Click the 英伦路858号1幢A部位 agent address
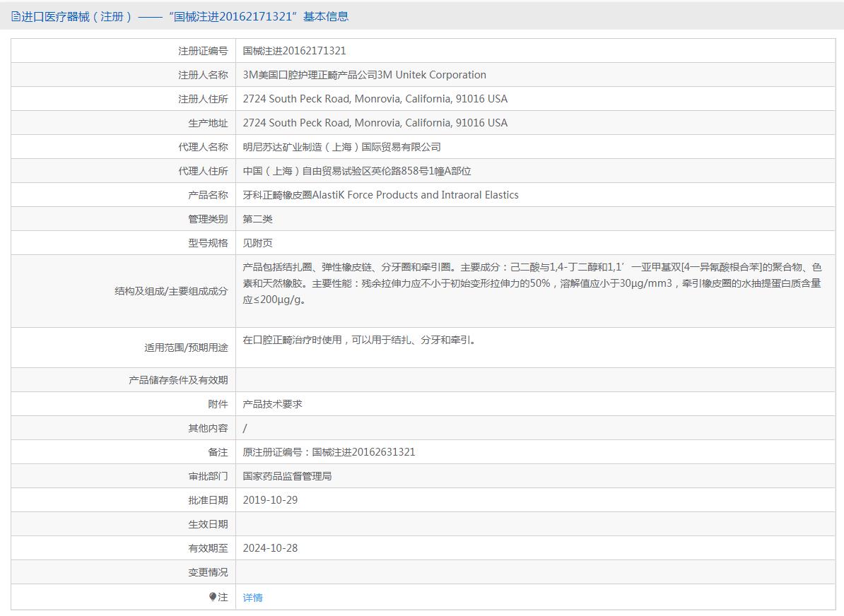 coord(357,171)
